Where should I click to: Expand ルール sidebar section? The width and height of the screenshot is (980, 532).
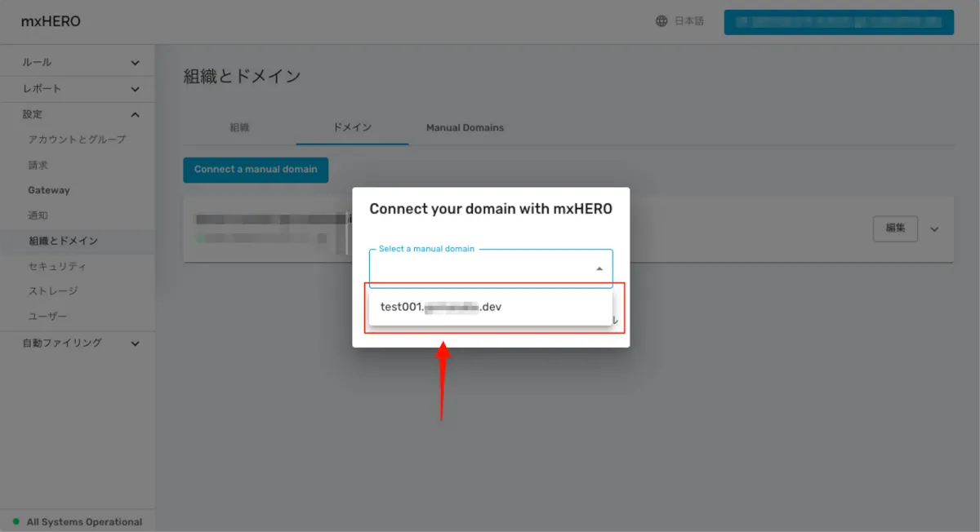(78, 63)
